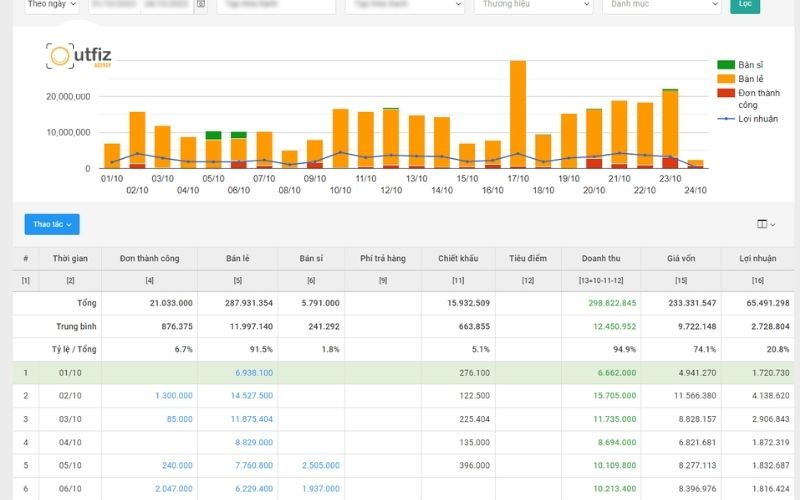Click the 23/10 chart bar
Viewport: 800px width, 500px height.
click(x=670, y=129)
